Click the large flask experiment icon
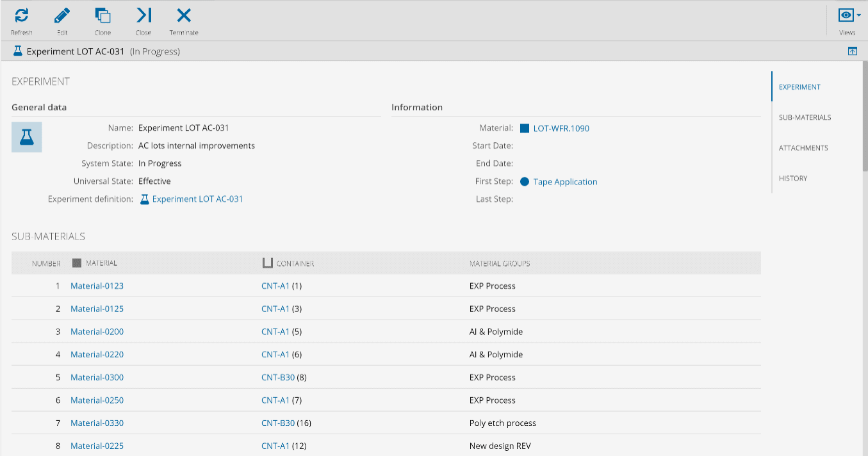This screenshot has width=868, height=456. (x=27, y=137)
